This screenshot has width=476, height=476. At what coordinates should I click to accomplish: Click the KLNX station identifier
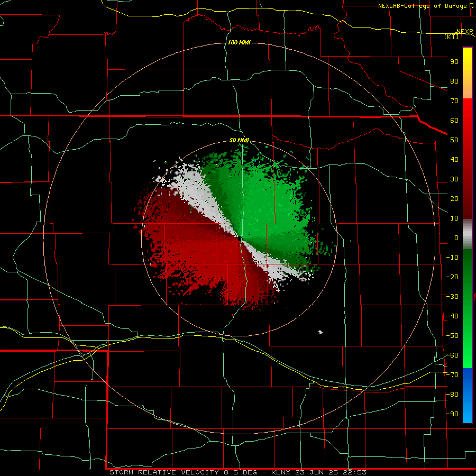(x=281, y=472)
